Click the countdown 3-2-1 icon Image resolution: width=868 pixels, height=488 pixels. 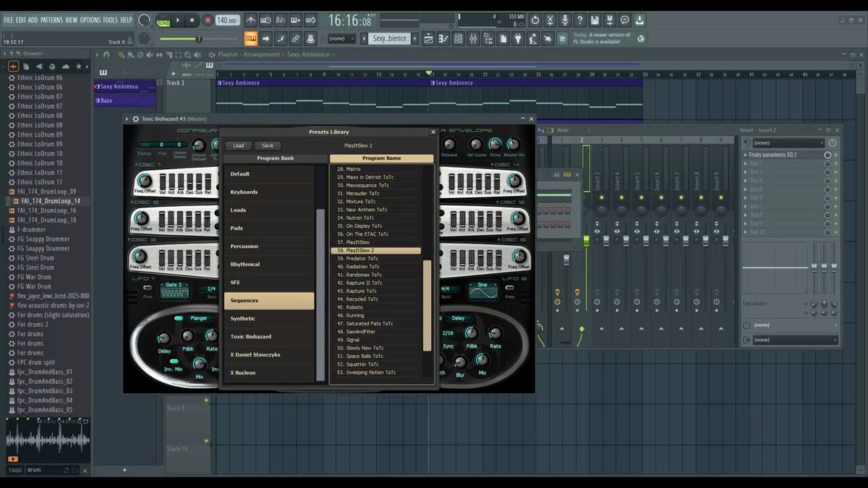tap(280, 20)
